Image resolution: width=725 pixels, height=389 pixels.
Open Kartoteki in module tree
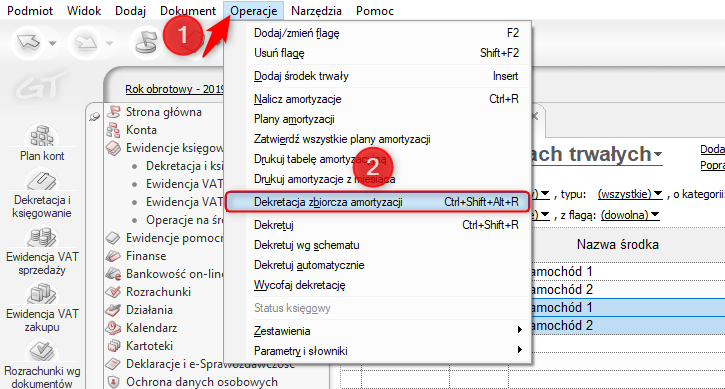click(x=149, y=346)
